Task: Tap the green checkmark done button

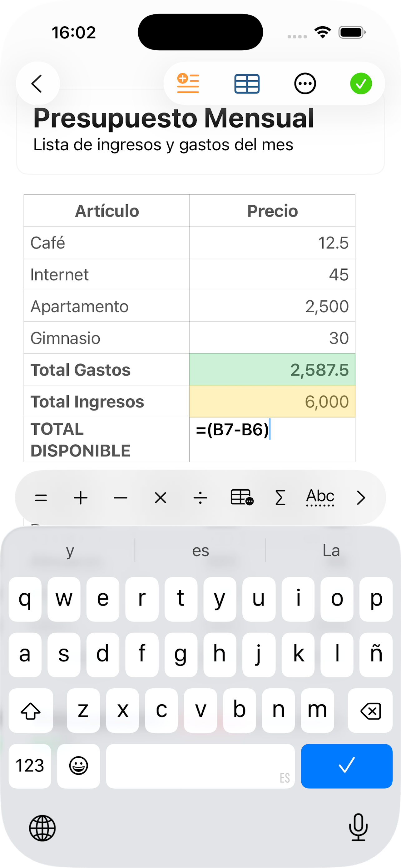Action: pos(361,83)
